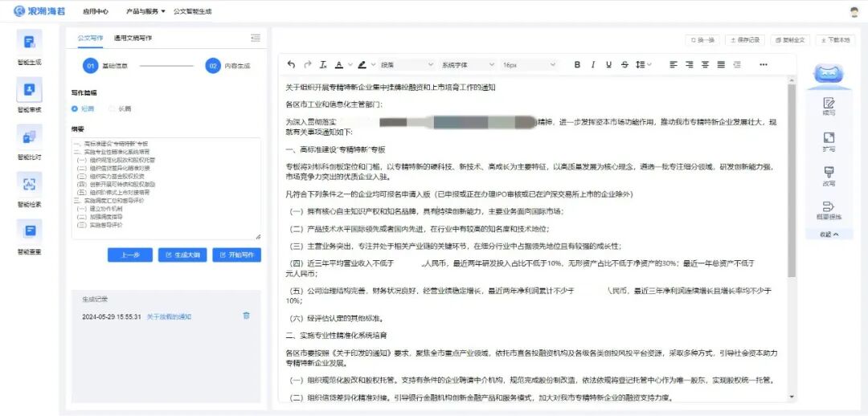This screenshot has width=868, height=416.
Task: Open the 智能查重 sidebar tool
Action: (30, 237)
